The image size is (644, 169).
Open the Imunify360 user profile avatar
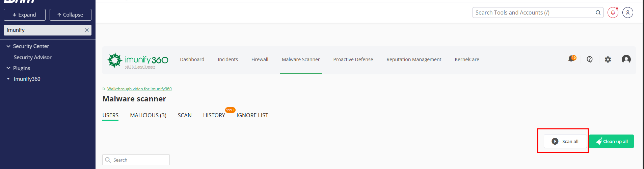626,59
